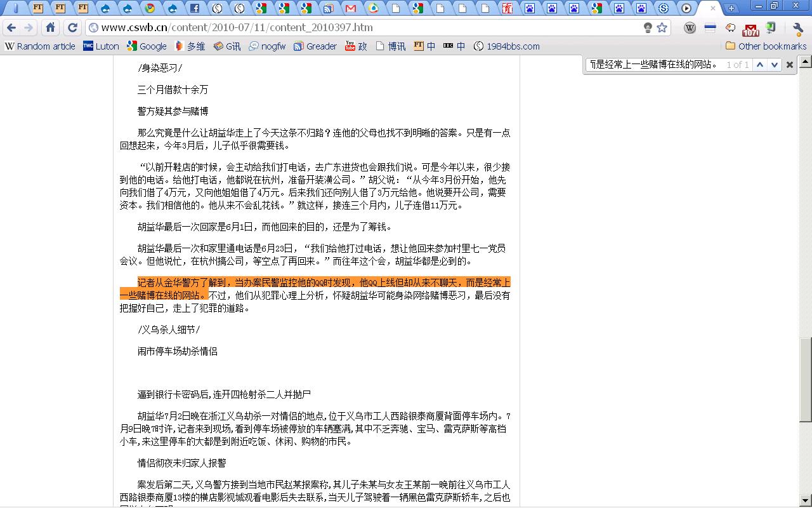Open the wrench settings menu
This screenshot has height=508, width=812.
click(x=798, y=28)
